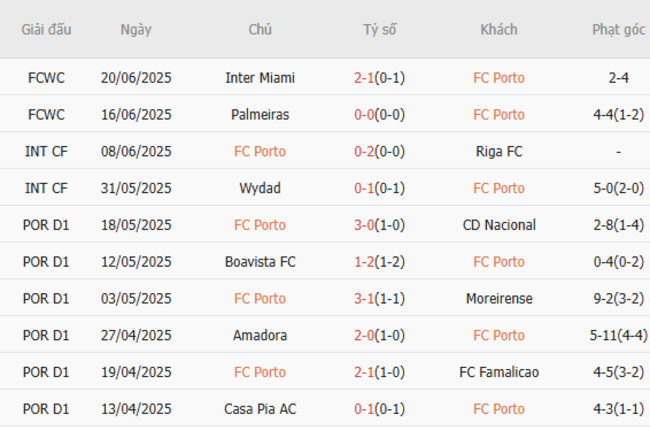Click the 3-0(1-0) score against CD Nacional
The height and width of the screenshot is (430, 650).
tap(379, 225)
